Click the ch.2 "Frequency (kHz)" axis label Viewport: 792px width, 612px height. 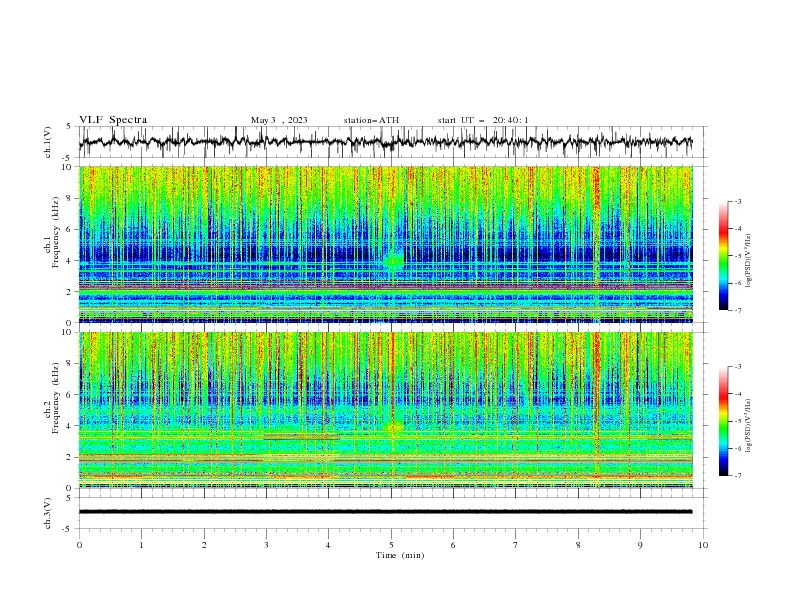(x=56, y=398)
